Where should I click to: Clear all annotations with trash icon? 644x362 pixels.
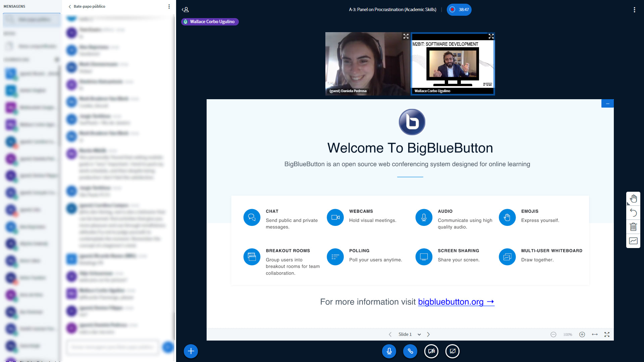pos(633,227)
